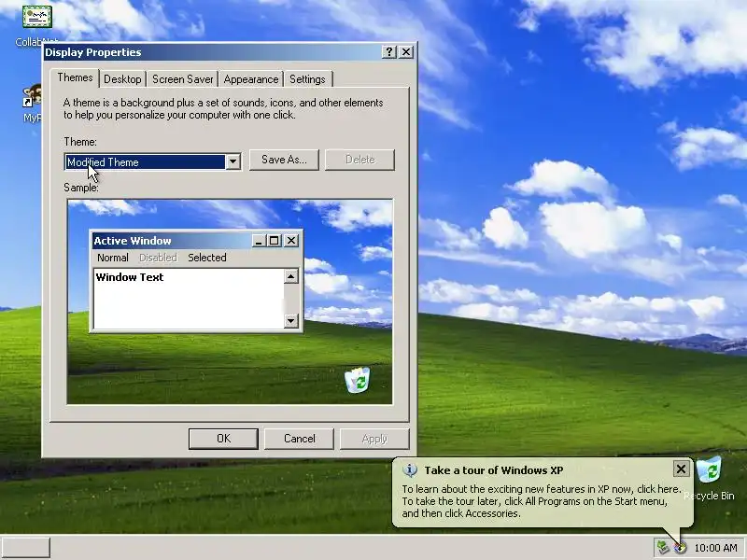Click the info icon in the tour balloon
Image resolution: width=747 pixels, height=560 pixels.
click(410, 470)
